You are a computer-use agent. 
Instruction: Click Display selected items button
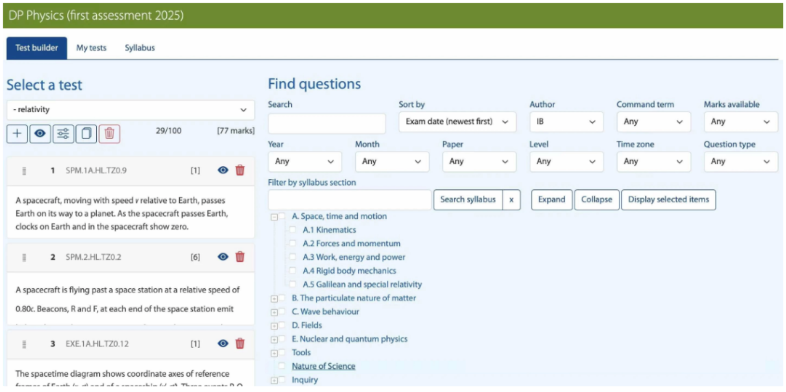pos(668,200)
